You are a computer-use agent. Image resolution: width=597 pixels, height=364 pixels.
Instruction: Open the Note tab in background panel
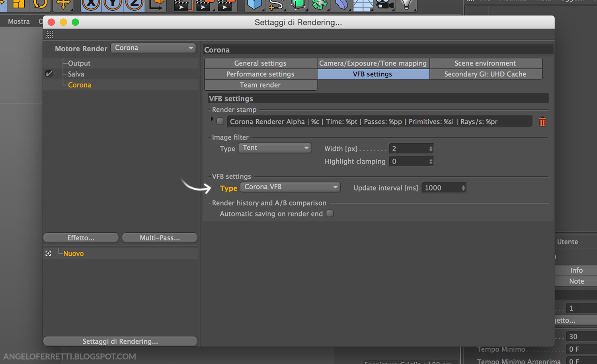tap(576, 281)
